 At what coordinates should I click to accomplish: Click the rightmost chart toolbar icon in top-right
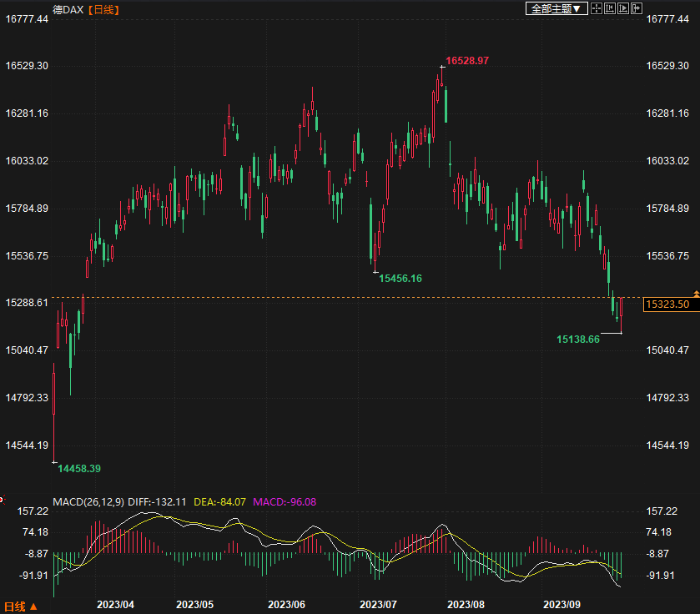[637, 8]
